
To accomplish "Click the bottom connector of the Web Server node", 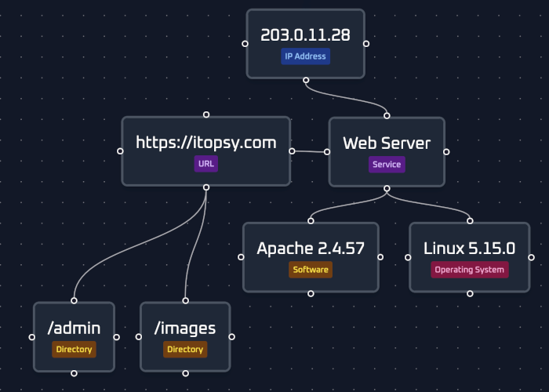I will click(x=387, y=188).
